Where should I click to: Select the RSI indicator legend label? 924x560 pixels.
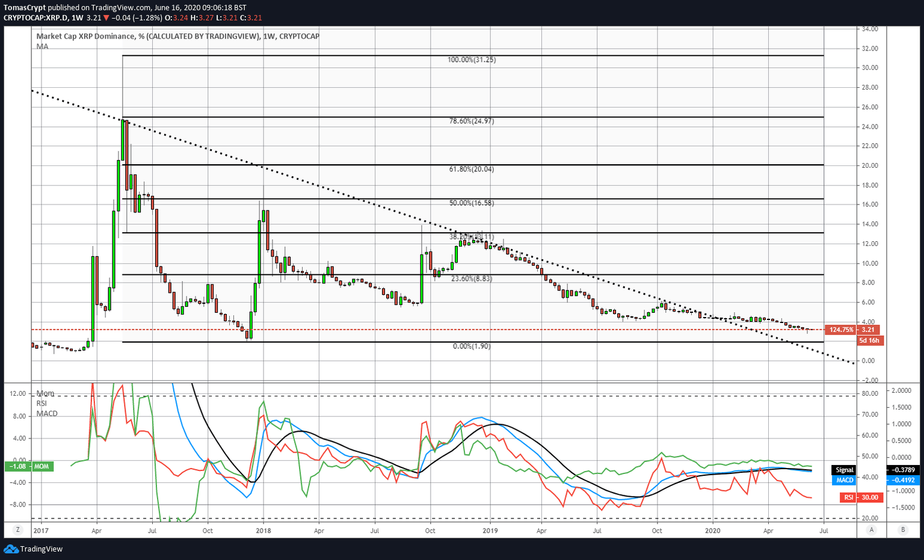42,403
